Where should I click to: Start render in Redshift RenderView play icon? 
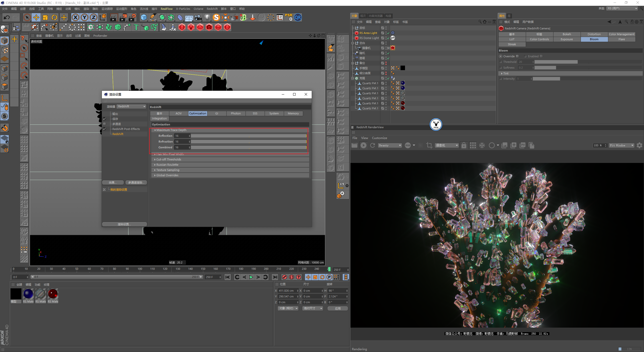click(x=363, y=145)
